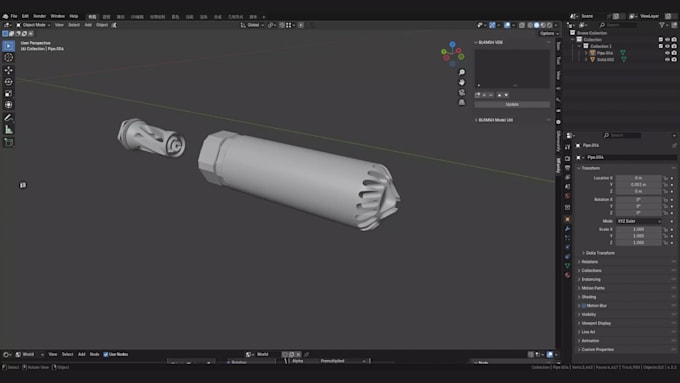Switch perspective/orthographic with the grid icon

[462, 102]
